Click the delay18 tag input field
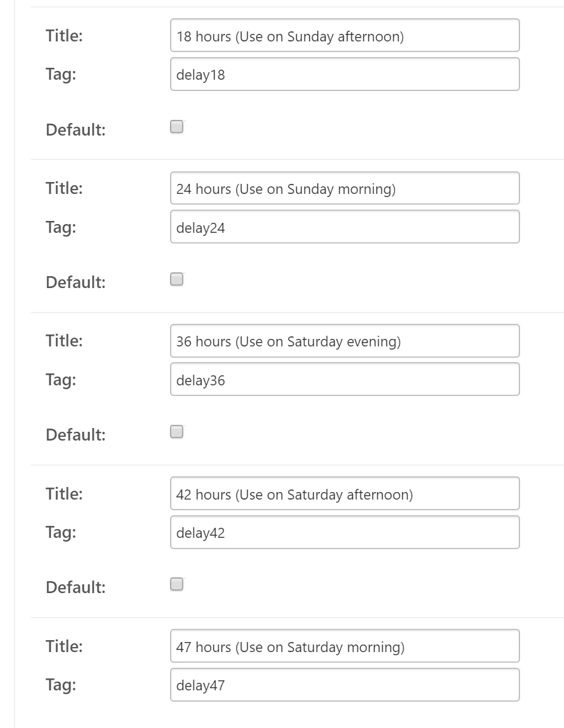 344,75
